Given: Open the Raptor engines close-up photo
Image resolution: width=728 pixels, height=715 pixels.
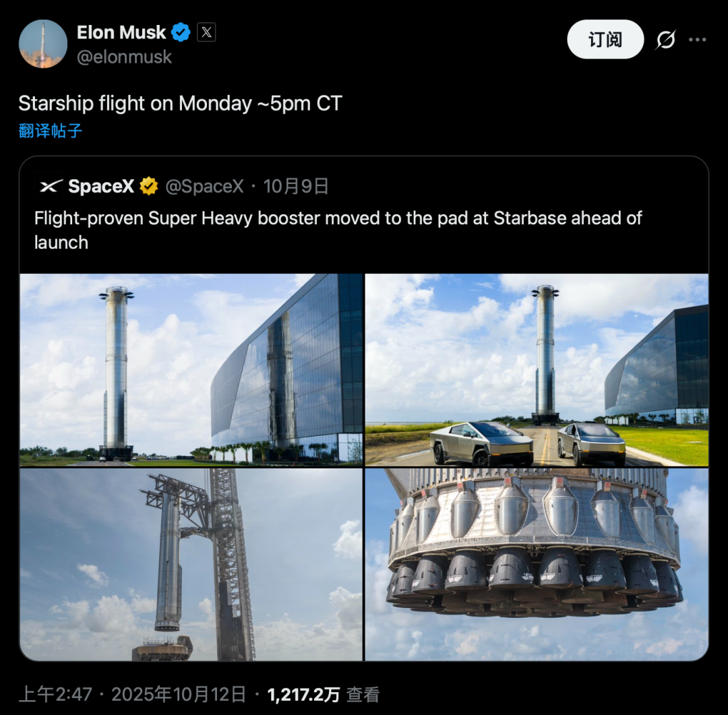Looking at the screenshot, I should click(537, 565).
